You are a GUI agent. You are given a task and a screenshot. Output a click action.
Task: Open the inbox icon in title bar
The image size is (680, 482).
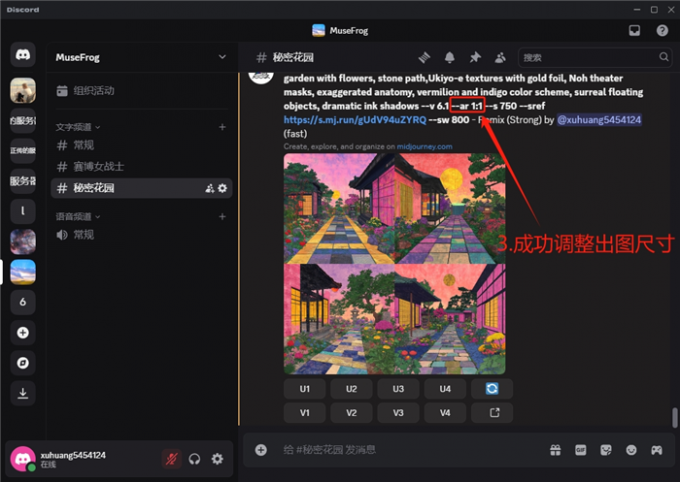point(634,30)
